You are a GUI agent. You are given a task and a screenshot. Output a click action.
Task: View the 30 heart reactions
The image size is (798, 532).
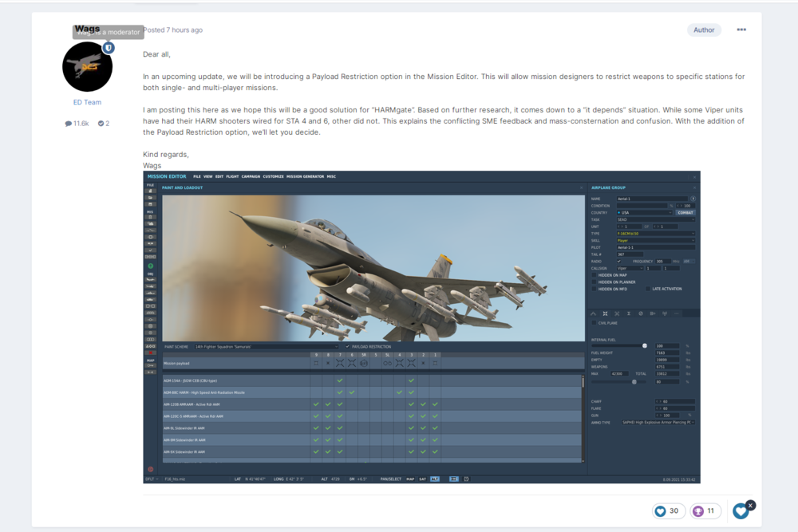pos(668,510)
